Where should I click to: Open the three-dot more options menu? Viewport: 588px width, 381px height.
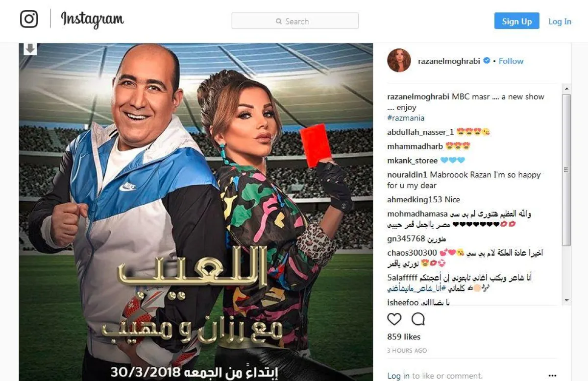[552, 376]
